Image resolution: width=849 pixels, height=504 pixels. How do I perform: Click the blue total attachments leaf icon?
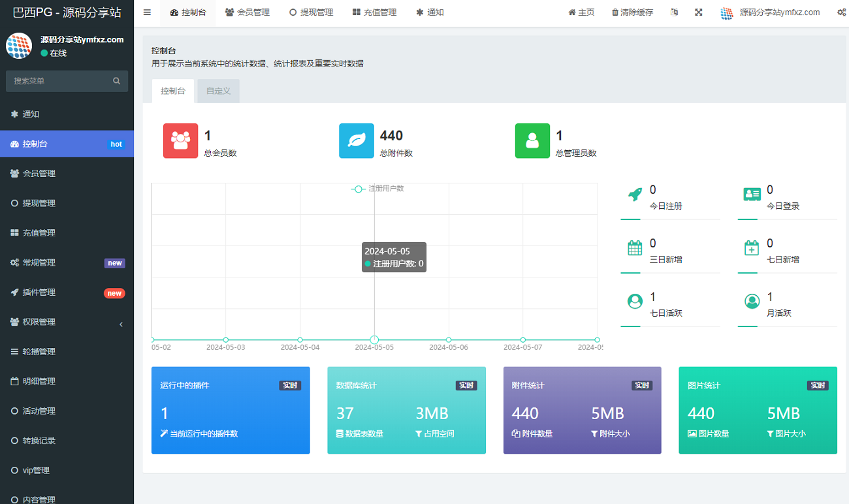click(357, 140)
